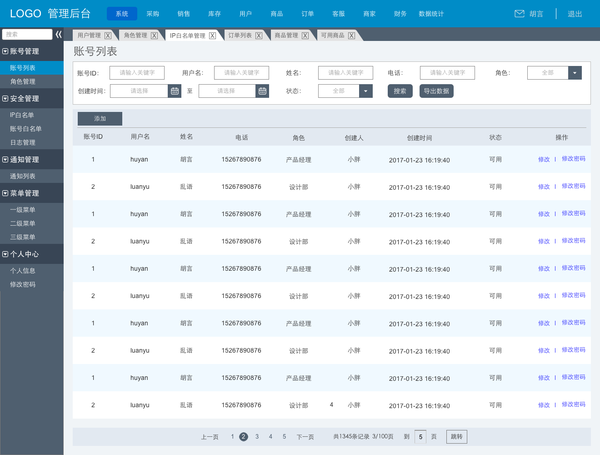The height and width of the screenshot is (455, 600).
Task: Collapse the sidebar with double-chevron icon
Action: click(58, 34)
